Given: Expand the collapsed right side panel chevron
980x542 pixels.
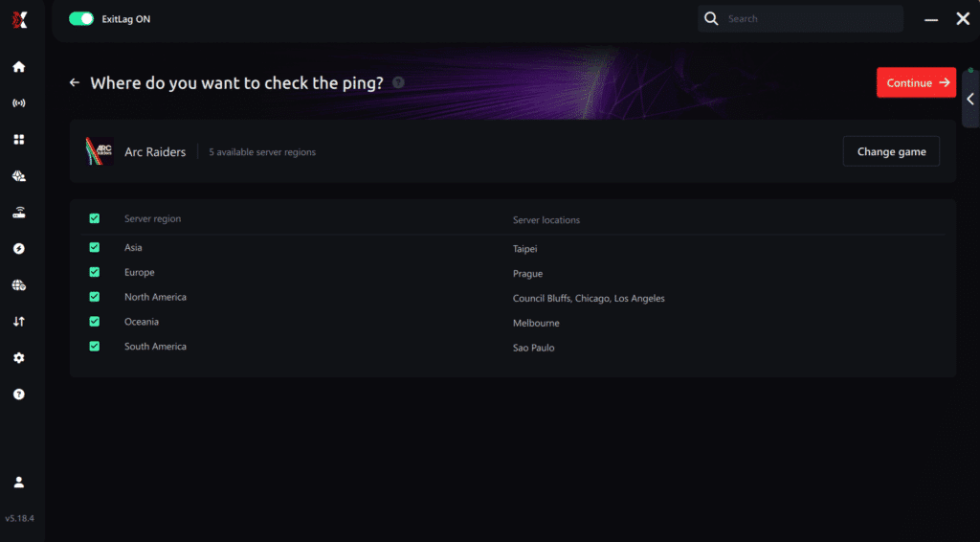Looking at the screenshot, I should (x=970, y=99).
